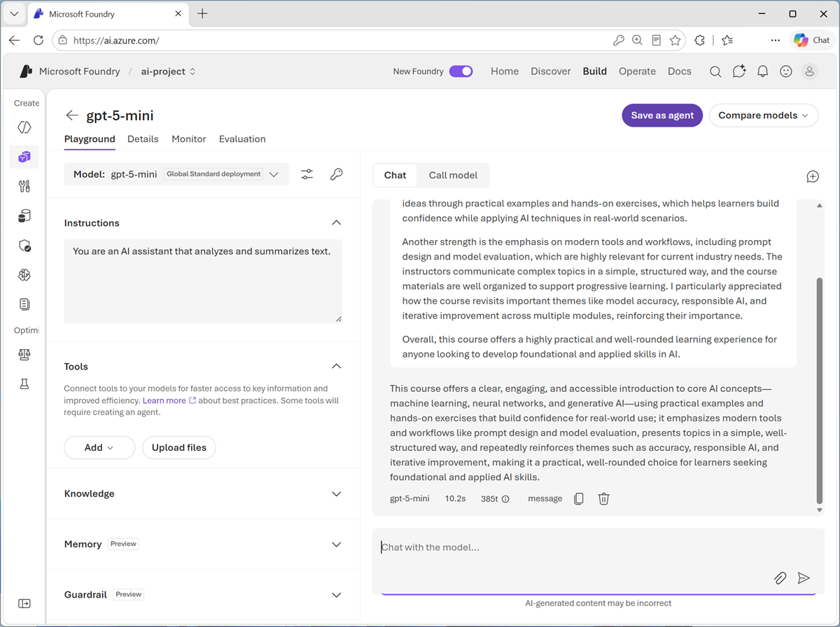Attach a file with paperclip icon
This screenshot has height=627, width=840.
(780, 578)
